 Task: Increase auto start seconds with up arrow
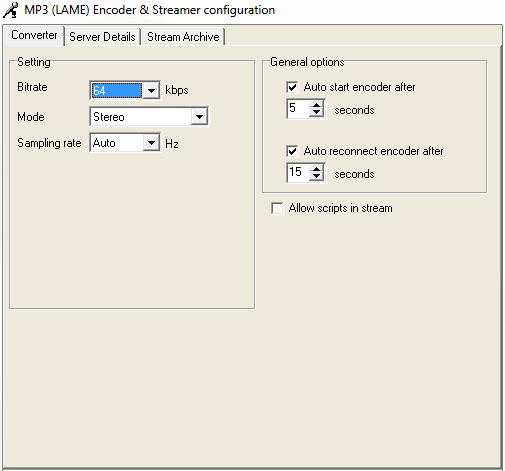click(x=316, y=105)
